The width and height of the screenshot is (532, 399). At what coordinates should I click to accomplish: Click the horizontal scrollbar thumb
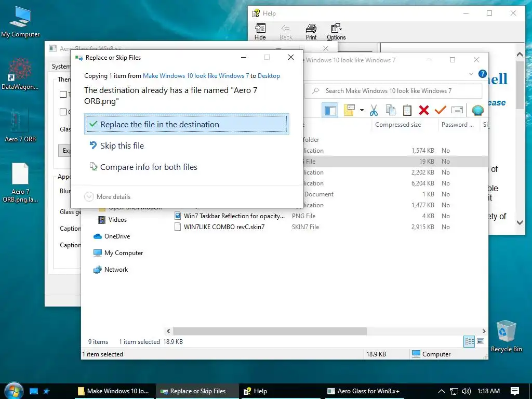coord(270,331)
